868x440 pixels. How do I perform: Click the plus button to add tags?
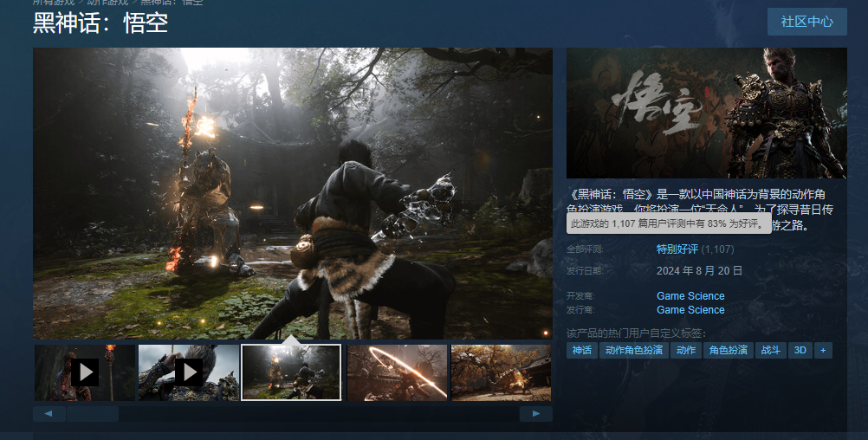point(823,350)
